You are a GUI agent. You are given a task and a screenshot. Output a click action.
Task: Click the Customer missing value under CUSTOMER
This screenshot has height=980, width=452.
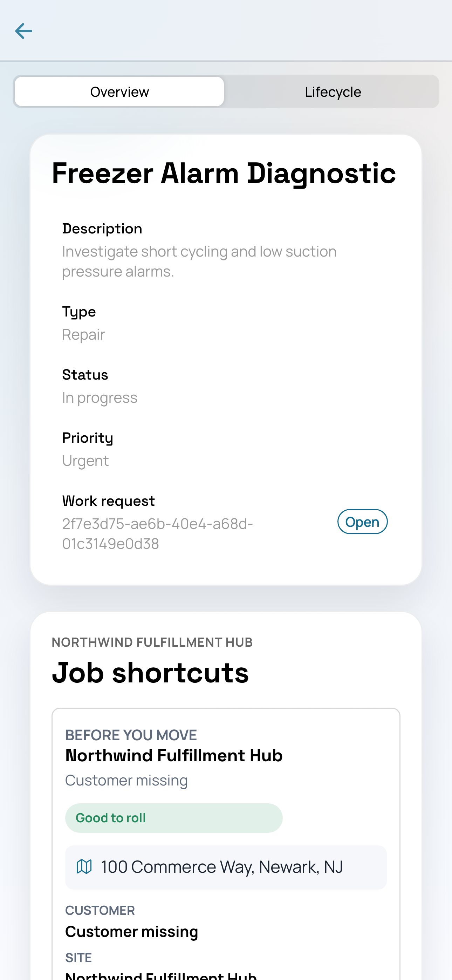tap(132, 932)
